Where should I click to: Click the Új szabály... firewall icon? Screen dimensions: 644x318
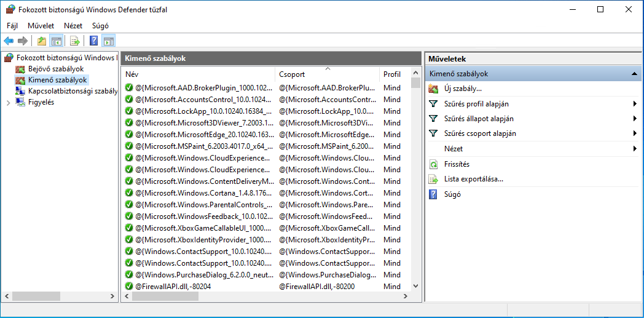434,89
